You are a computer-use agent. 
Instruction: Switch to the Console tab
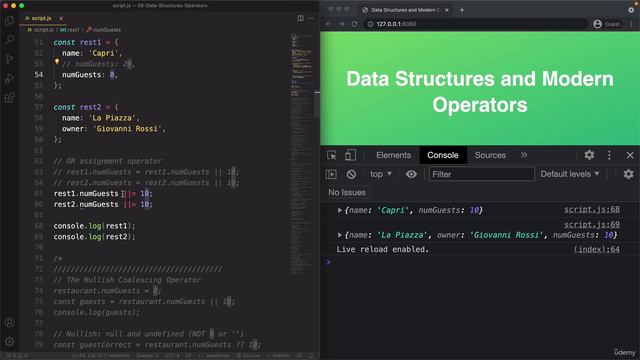[x=442, y=155]
